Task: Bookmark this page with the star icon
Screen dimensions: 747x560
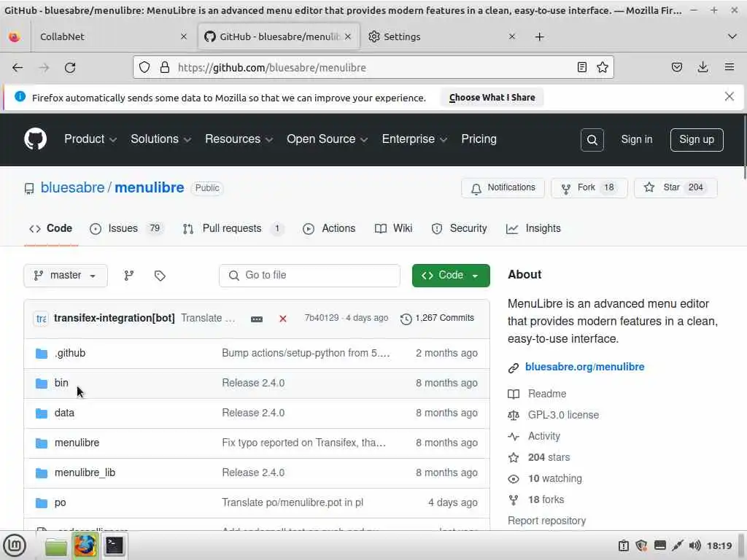Action: (602, 68)
